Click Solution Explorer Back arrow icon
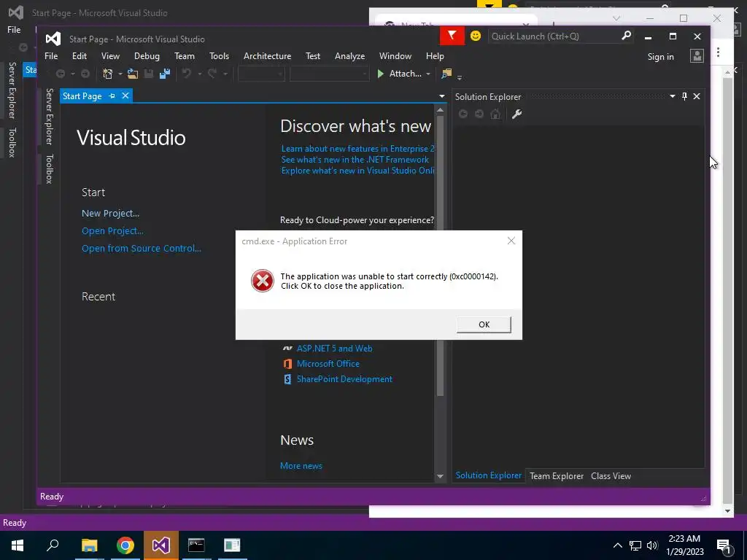The height and width of the screenshot is (560, 747). click(463, 114)
